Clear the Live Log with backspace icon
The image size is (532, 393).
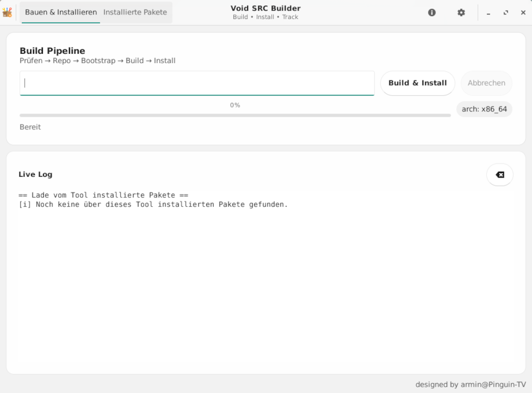pyautogui.click(x=500, y=175)
